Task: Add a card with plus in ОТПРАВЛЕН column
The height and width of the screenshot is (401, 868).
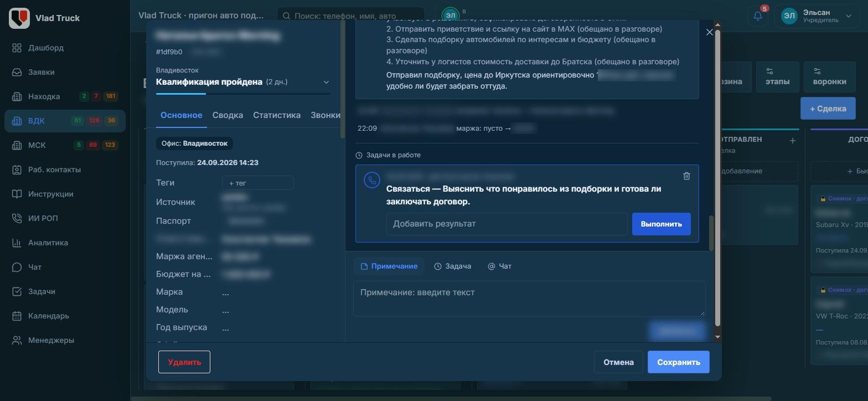Action: pyautogui.click(x=792, y=141)
